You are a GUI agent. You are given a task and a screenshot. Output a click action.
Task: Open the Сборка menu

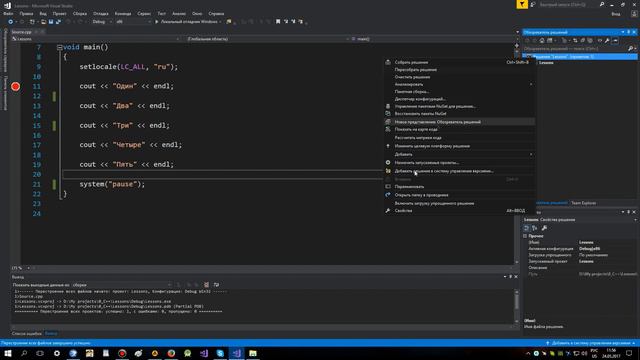(x=80, y=13)
